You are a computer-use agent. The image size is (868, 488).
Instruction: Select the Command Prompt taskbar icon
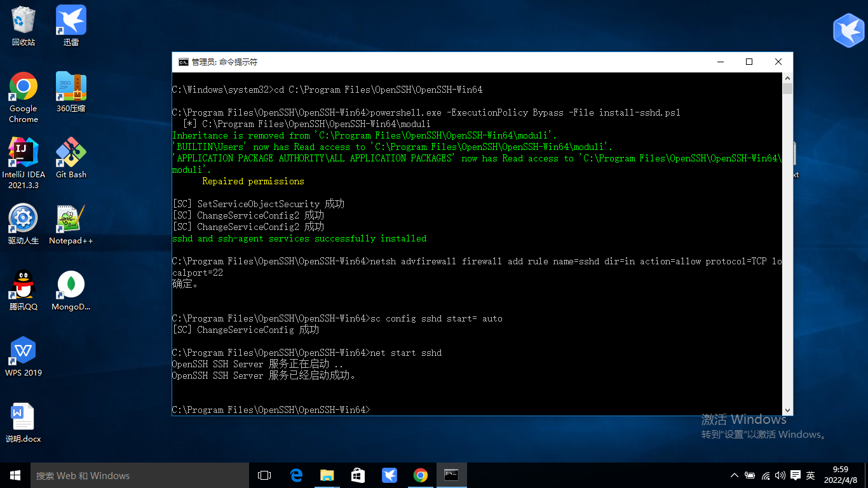pos(452,475)
